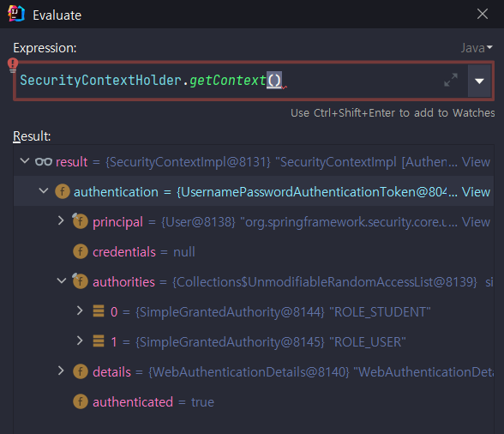Select the "ROLE_STUDENT" value text
Image resolution: width=504 pixels, height=434 pixels.
tap(380, 311)
